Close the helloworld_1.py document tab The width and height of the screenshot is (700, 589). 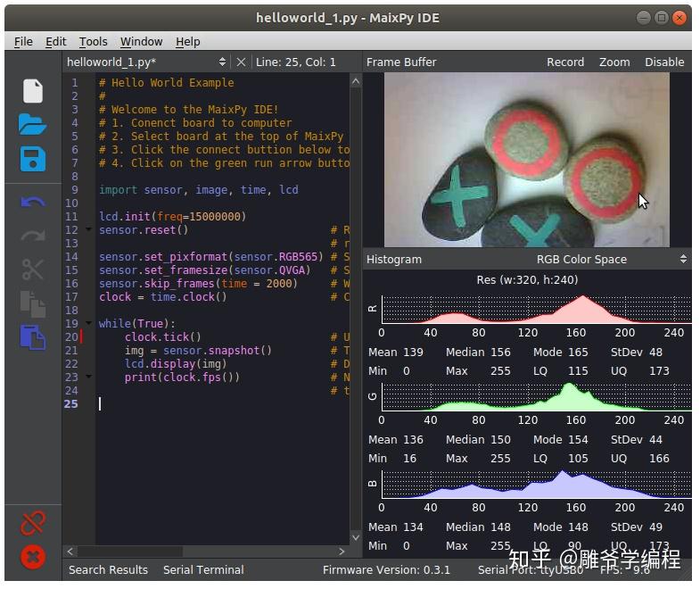click(241, 62)
